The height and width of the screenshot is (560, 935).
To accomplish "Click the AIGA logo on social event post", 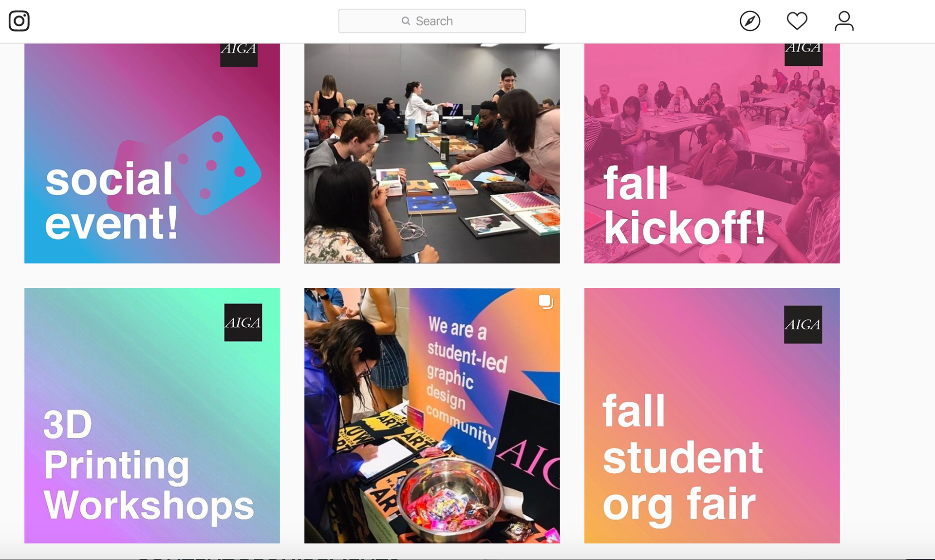I will [x=239, y=55].
